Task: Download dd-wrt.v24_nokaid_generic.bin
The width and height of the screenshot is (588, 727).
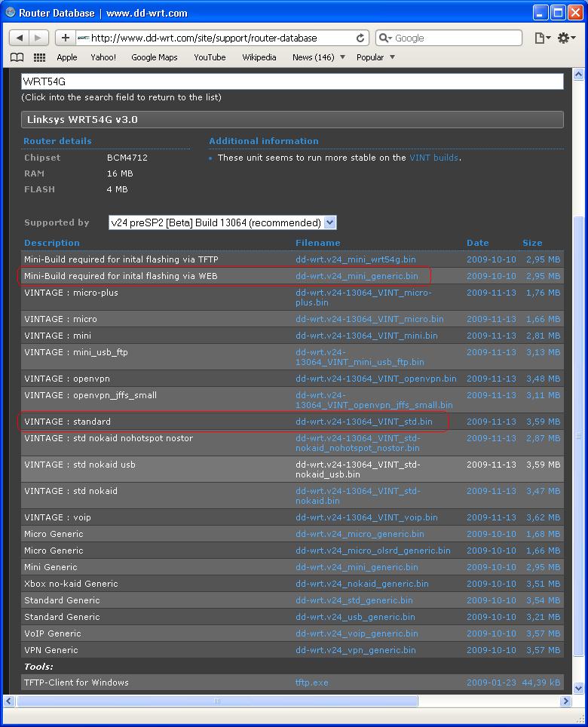Action: [x=362, y=584]
